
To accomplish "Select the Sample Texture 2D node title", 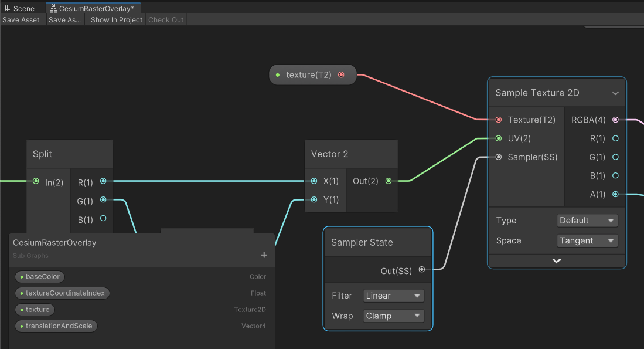I will tap(537, 93).
